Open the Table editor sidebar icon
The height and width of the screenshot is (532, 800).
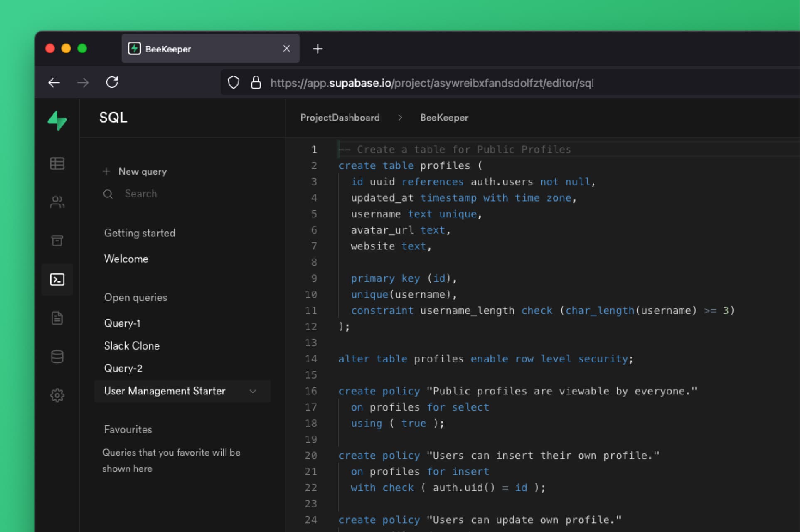(x=57, y=163)
